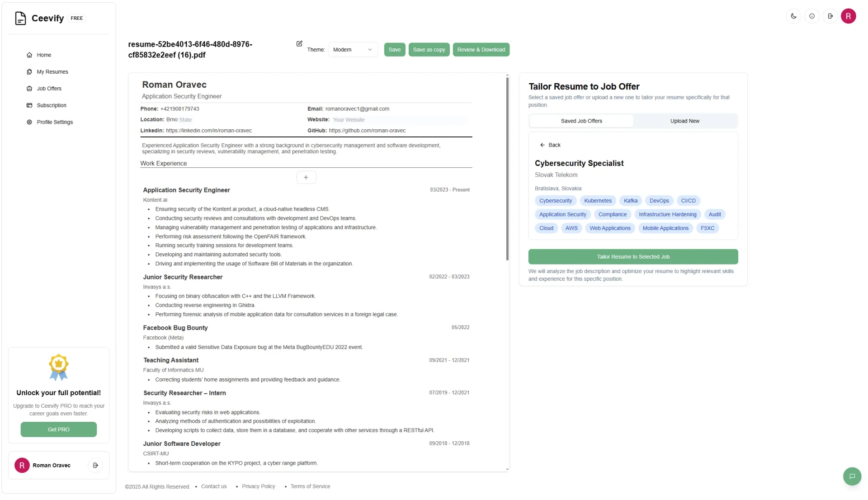Click logout icon in top header

pyautogui.click(x=830, y=16)
